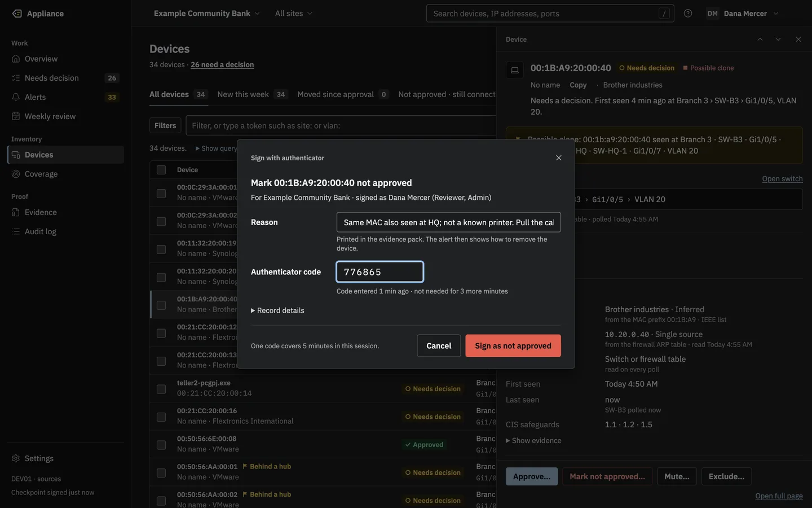This screenshot has width=812, height=508.
Task: Open Coverage in the Inventory section
Action: coord(65,174)
